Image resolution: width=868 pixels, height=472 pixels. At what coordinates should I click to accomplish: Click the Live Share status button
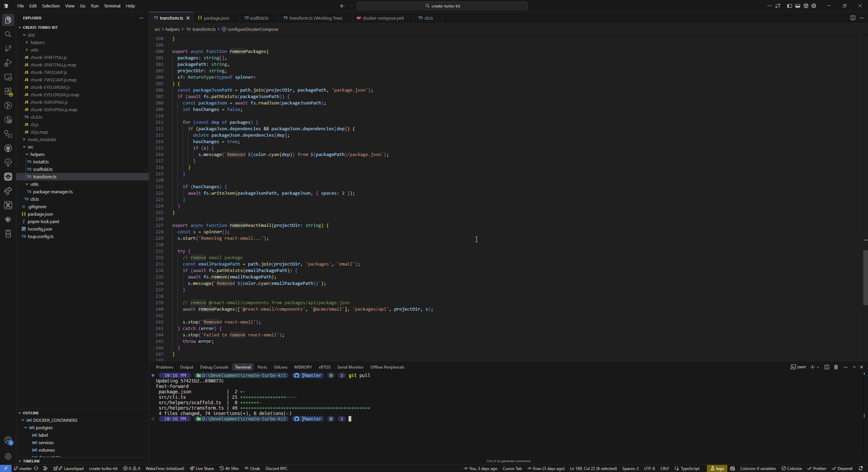click(202, 469)
